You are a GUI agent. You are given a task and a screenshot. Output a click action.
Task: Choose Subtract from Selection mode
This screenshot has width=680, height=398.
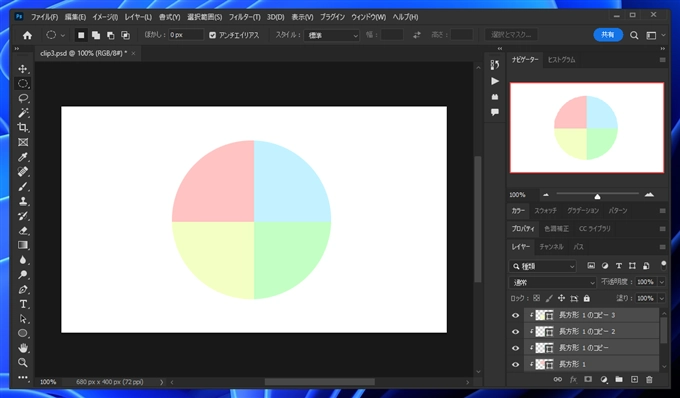tap(111, 35)
